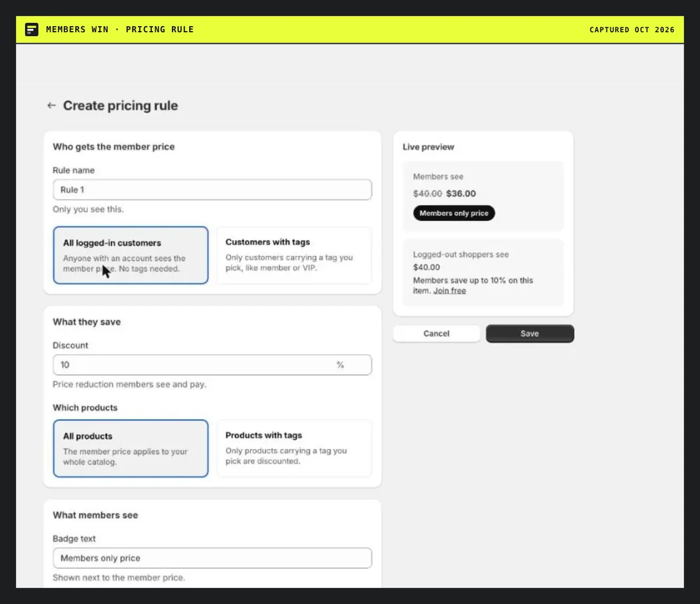Click the $40.00 price under Logged-out shoppers see
The height and width of the screenshot is (604, 700).
(426, 267)
